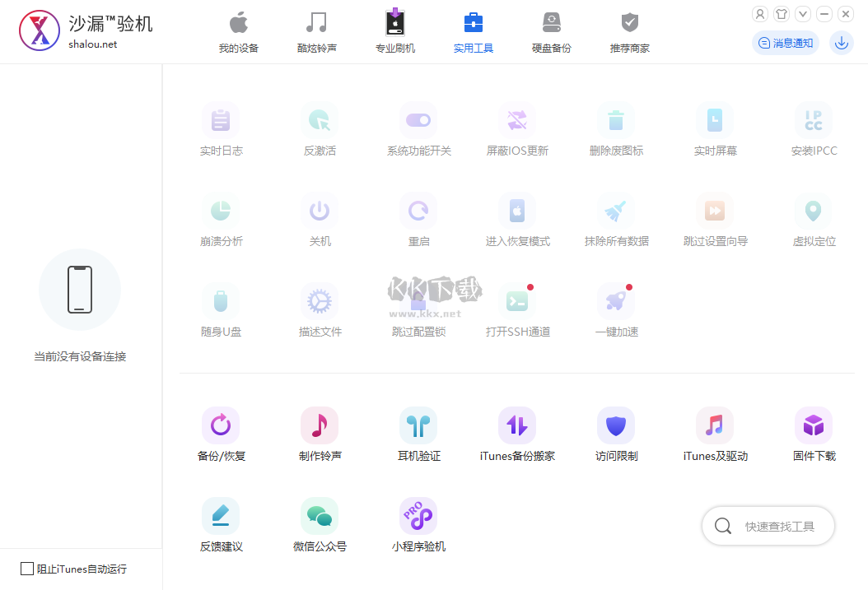Open 耳机验证 earphone verification
Viewport: 868px width, 590px height.
point(418,425)
